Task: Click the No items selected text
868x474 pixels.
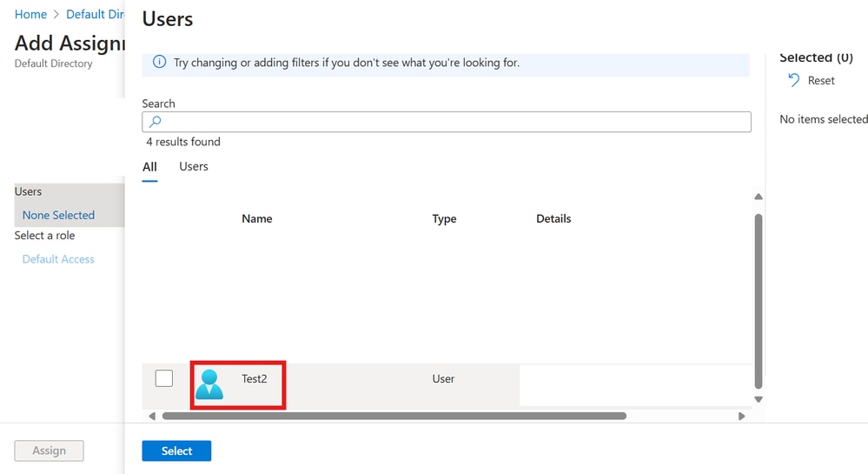Action: click(823, 119)
